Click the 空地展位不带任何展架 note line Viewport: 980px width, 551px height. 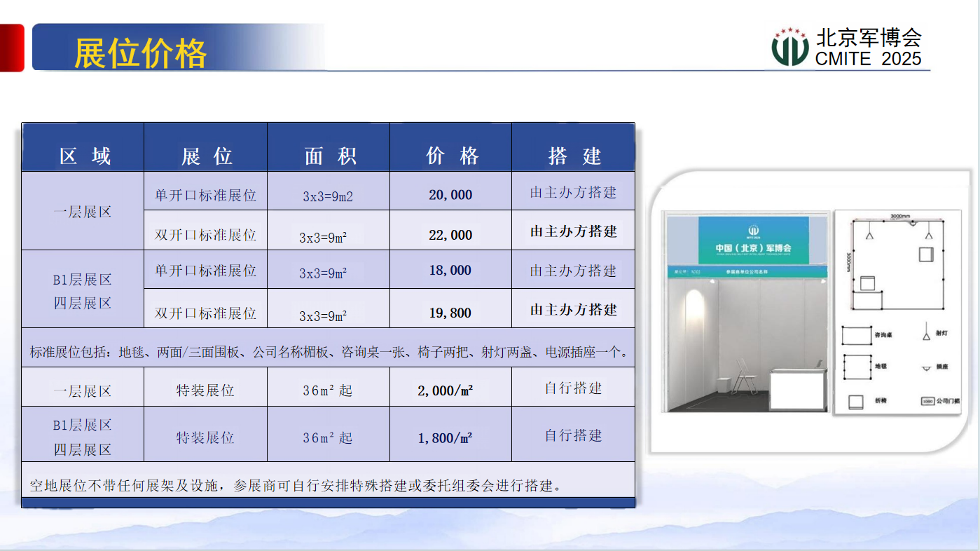(296, 485)
